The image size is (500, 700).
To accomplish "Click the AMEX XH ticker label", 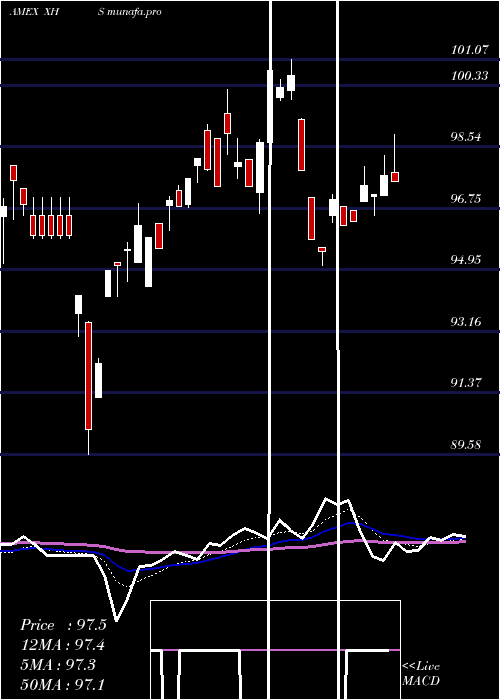I will point(34,12).
